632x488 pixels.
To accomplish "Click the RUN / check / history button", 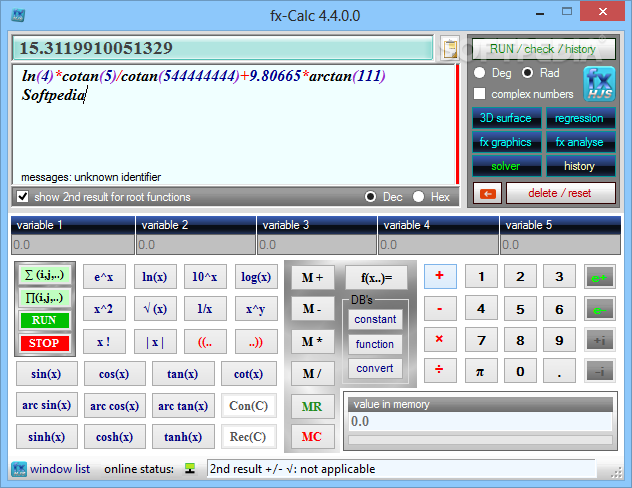I will [x=543, y=49].
